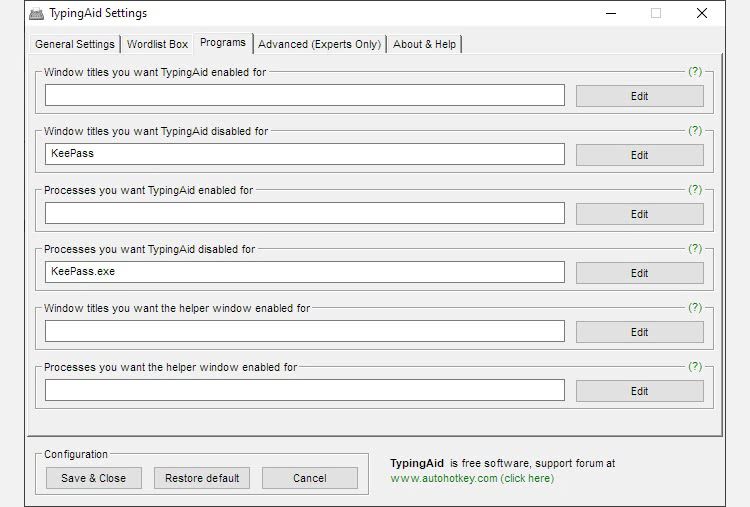Open help (?) for window titles enabled
The width and height of the screenshot is (750, 507).
pyautogui.click(x=695, y=72)
